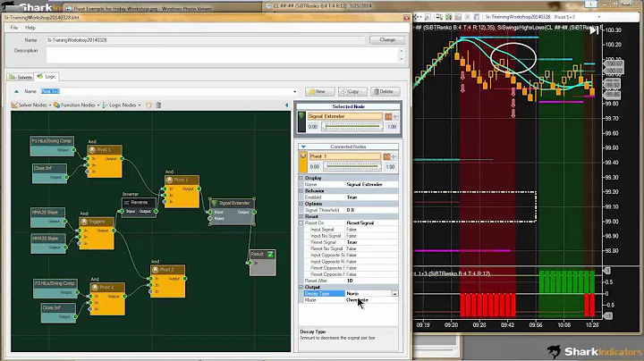Click the orange button beside Pivot 1 name
The image size is (644, 361).
(386, 156)
